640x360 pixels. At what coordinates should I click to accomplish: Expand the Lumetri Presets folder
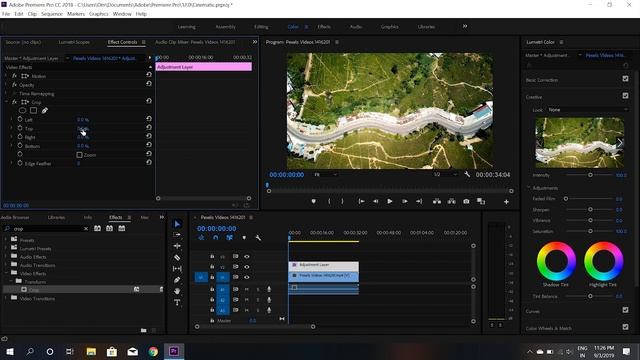[x=6, y=248]
